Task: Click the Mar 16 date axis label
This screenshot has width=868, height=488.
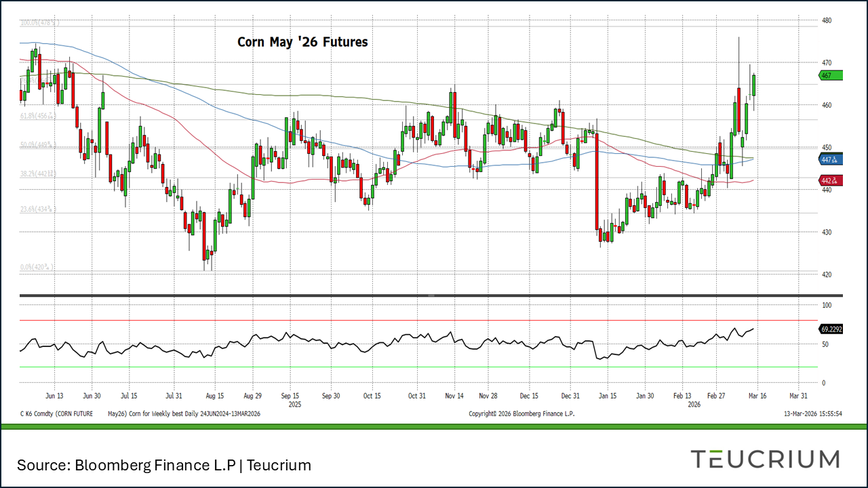Action: 756,396
